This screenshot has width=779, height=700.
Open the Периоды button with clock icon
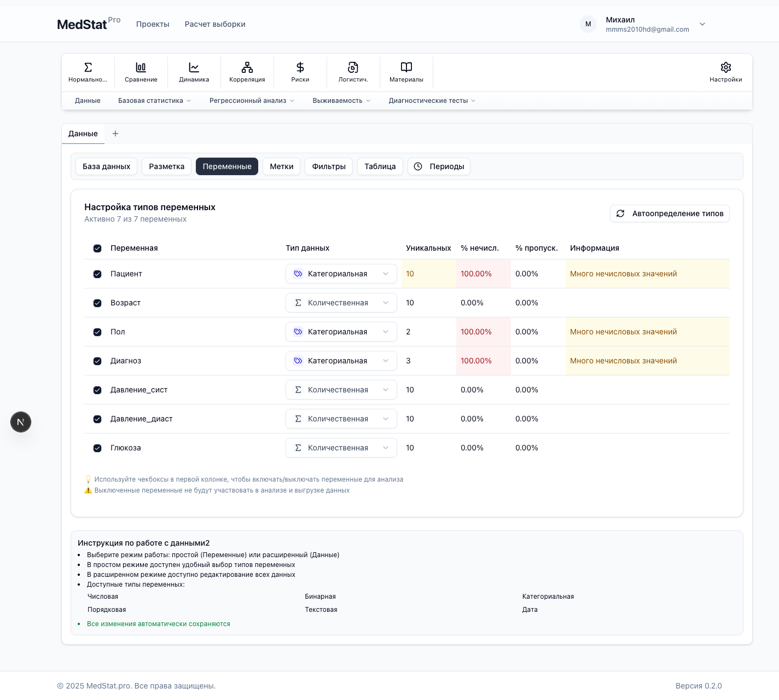439,166
